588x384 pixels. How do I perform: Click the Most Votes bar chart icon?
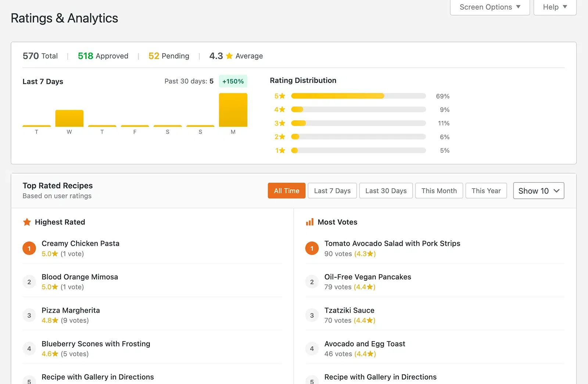point(310,222)
